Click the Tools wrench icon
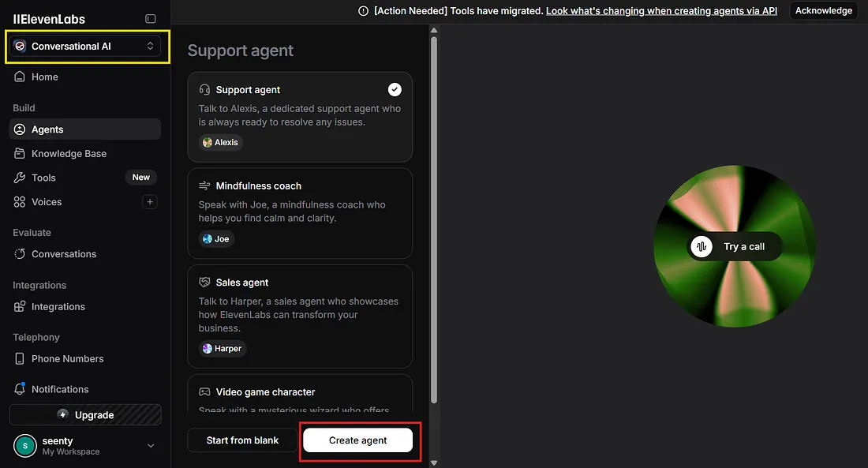The width and height of the screenshot is (868, 468). coord(20,178)
